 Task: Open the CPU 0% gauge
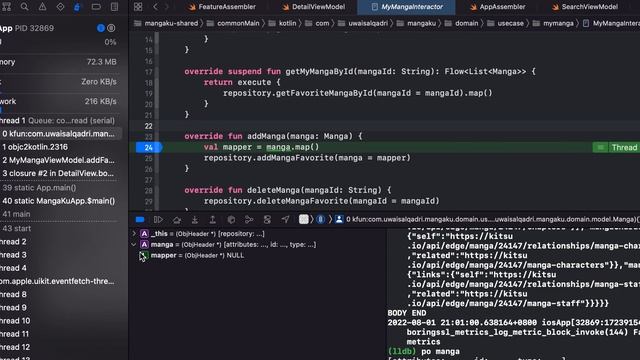59,42
